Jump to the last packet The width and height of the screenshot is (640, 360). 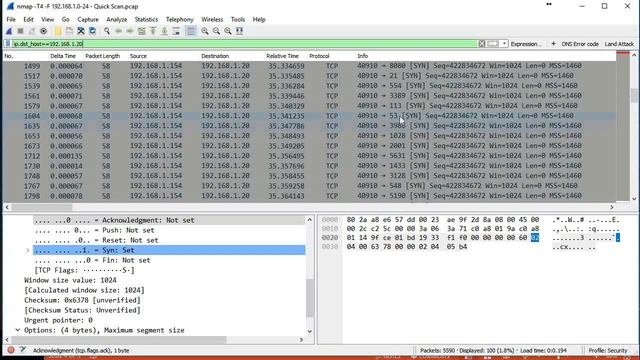164,31
